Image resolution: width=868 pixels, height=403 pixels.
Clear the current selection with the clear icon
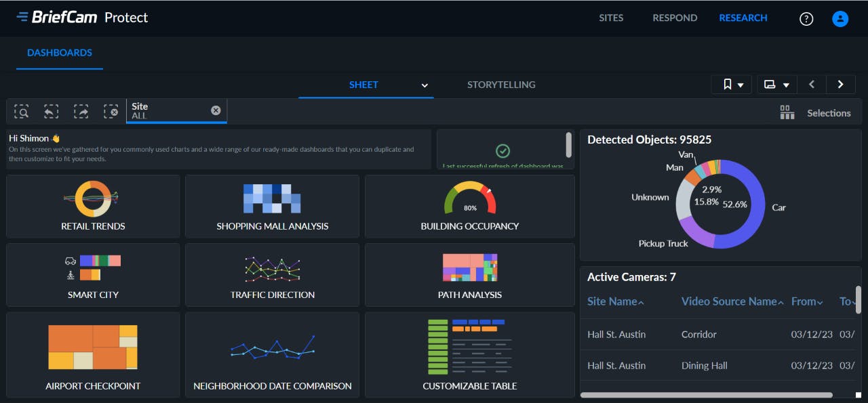point(111,111)
